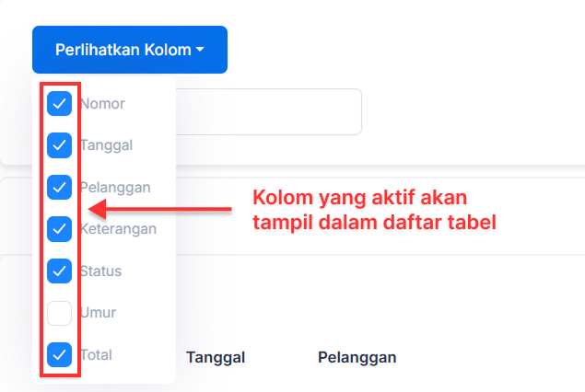Choose the Pelanggan label in dropdown list

tap(115, 188)
